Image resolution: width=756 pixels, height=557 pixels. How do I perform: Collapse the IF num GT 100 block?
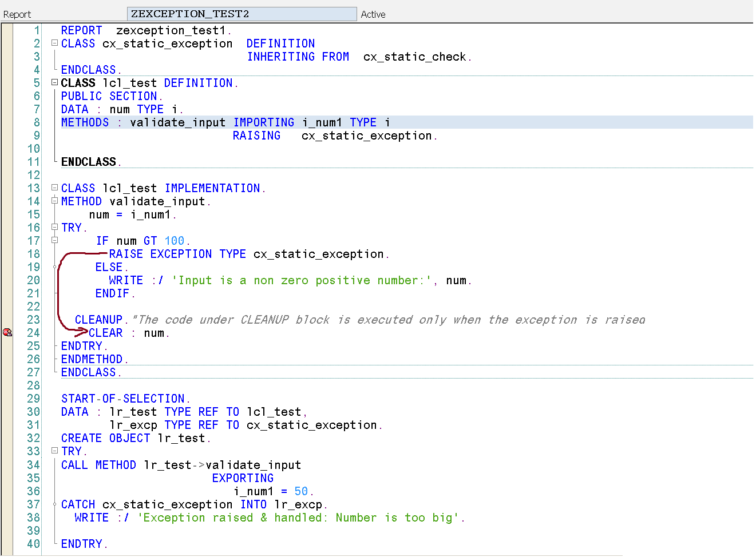pyautogui.click(x=54, y=240)
